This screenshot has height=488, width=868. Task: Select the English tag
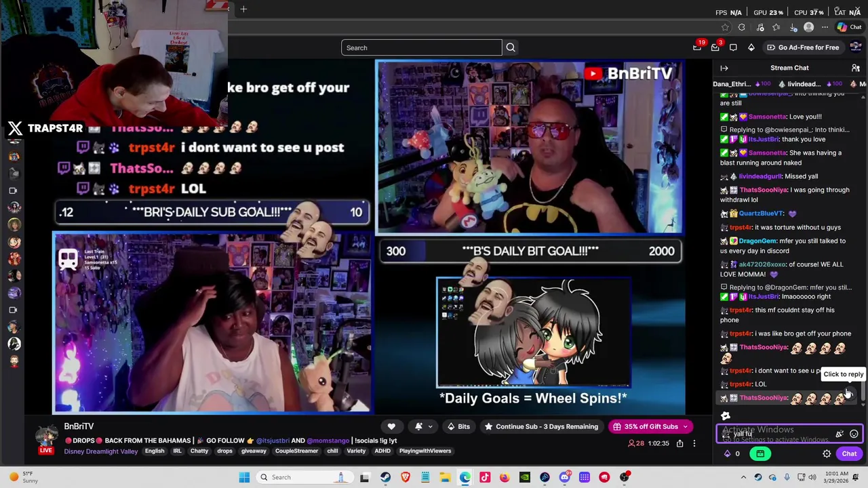(155, 451)
